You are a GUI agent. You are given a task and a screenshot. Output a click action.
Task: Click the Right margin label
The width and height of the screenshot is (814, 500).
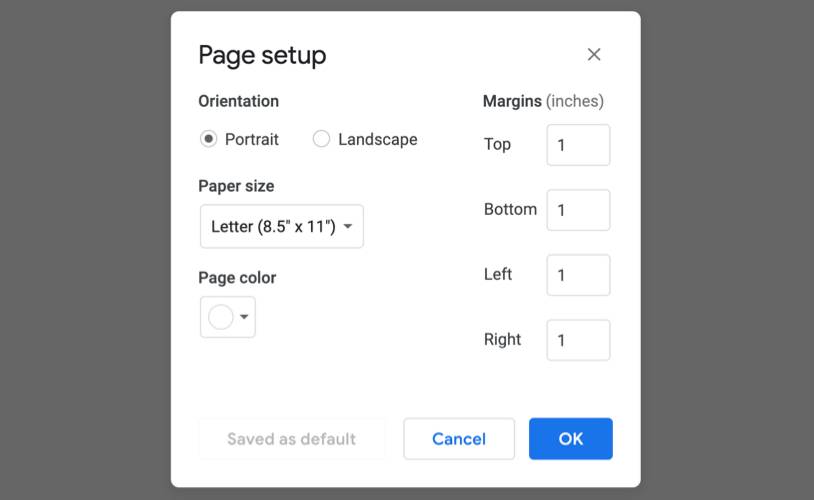coord(502,340)
